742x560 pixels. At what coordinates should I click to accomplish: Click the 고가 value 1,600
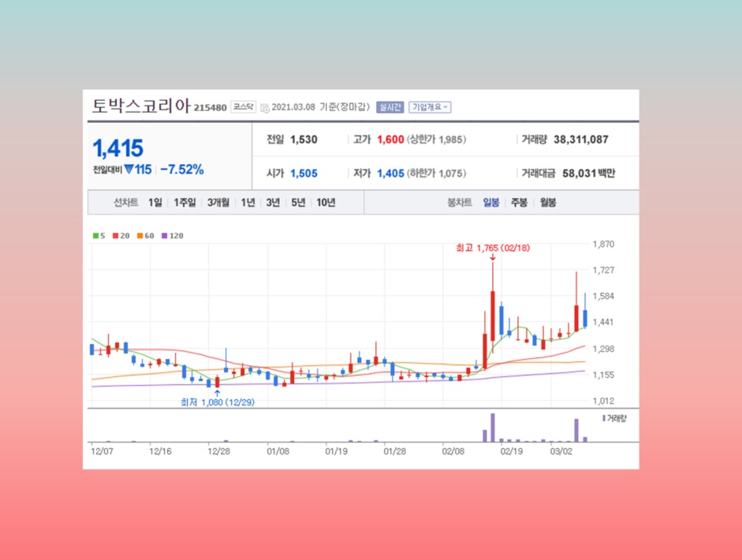click(x=390, y=140)
